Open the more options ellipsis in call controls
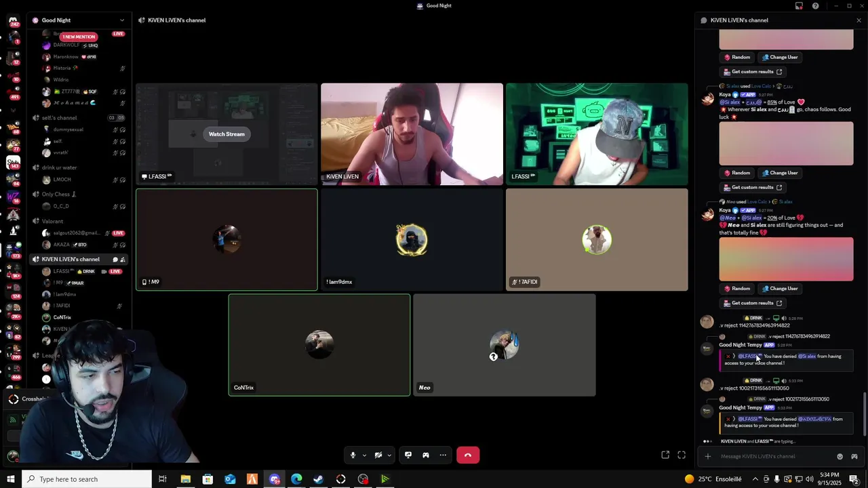Screen dimensions: 868x488 pos(443,455)
